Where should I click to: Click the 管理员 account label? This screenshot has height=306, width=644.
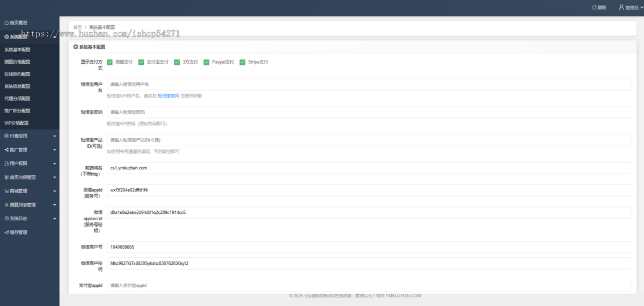[x=632, y=8]
